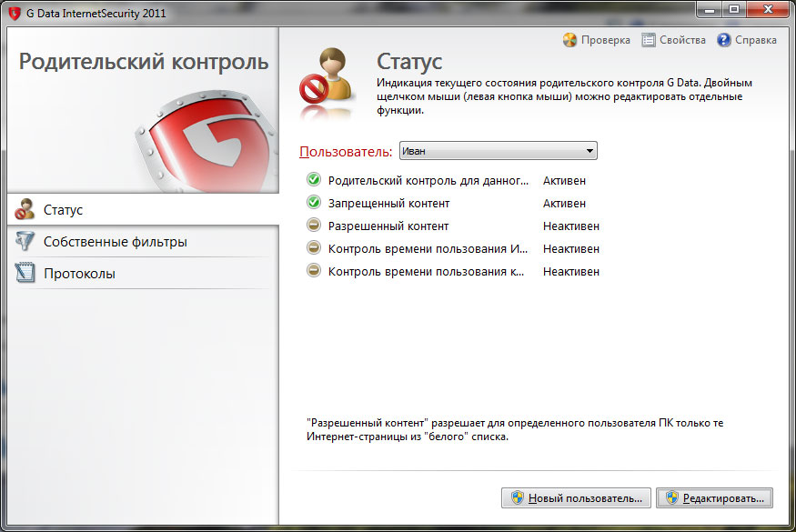This screenshot has height=532, width=796.
Task: Click the UAC shield icon on Редактировать button
Action: [x=672, y=498]
